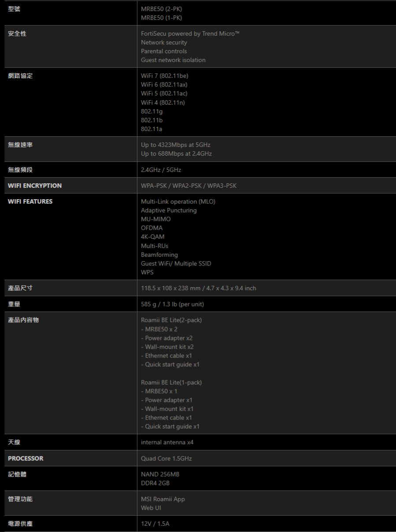This screenshot has height=532, width=396.
Task: Click the MRBE50 (2-PK) model text
Action: pyautogui.click(x=161, y=9)
